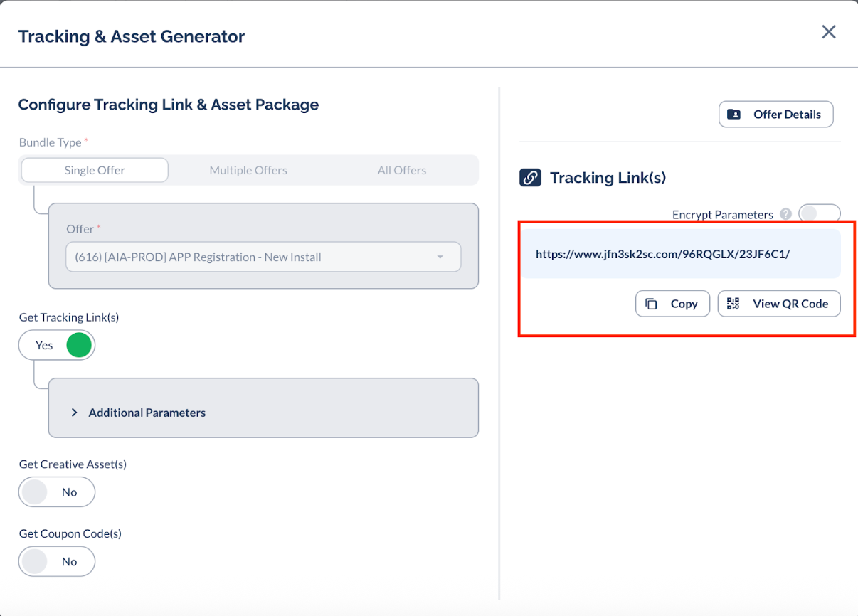Click the generated tracking link URL field
Screen dimensions: 858x616
[x=682, y=253]
